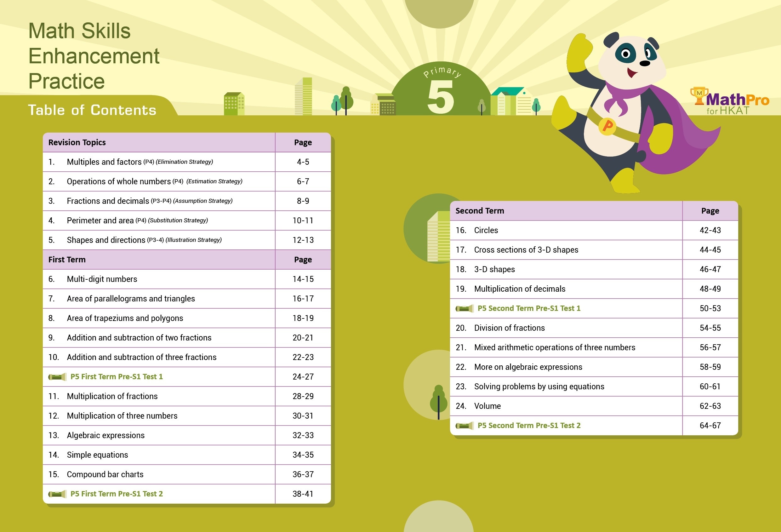
Task: Select Circles topic
Action: (x=486, y=230)
